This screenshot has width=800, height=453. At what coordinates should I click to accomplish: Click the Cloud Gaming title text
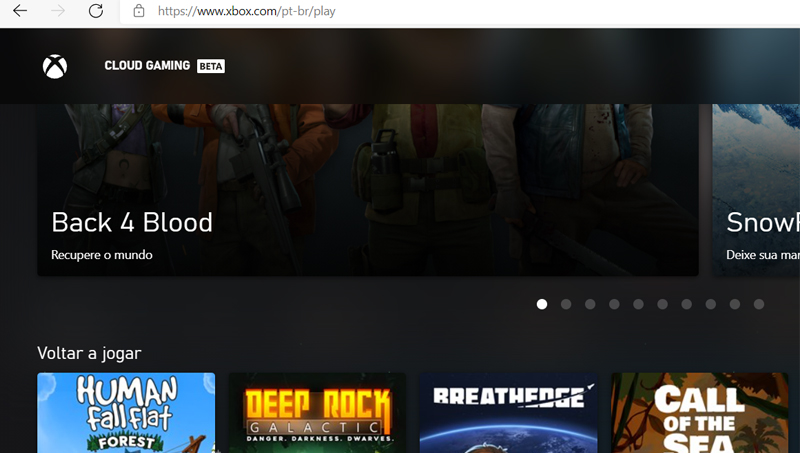[x=147, y=66]
